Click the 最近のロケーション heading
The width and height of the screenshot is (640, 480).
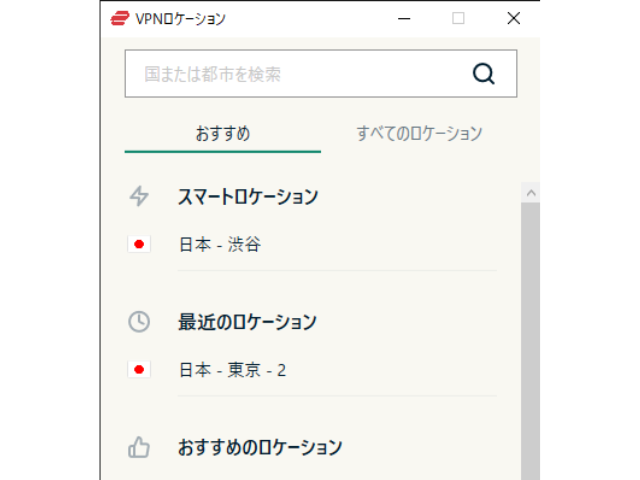[247, 322]
